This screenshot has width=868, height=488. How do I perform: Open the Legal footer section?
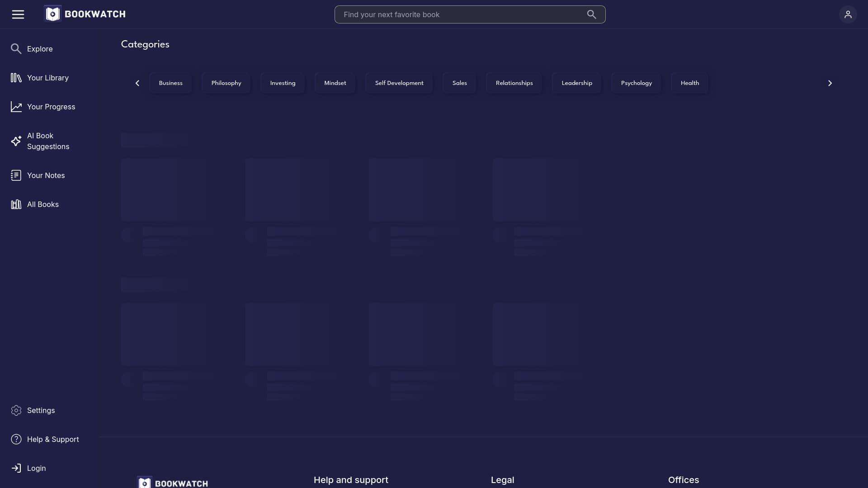pos(502,480)
